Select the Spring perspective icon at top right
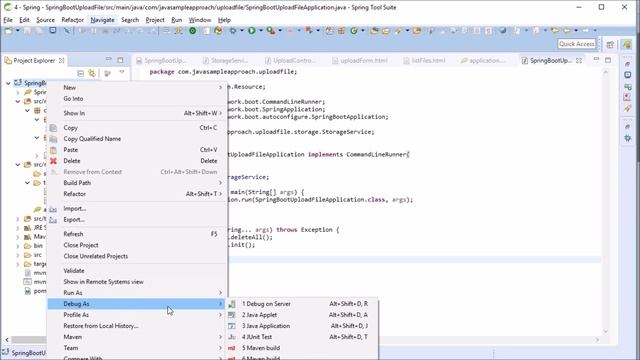The image size is (640, 360). 627,44
